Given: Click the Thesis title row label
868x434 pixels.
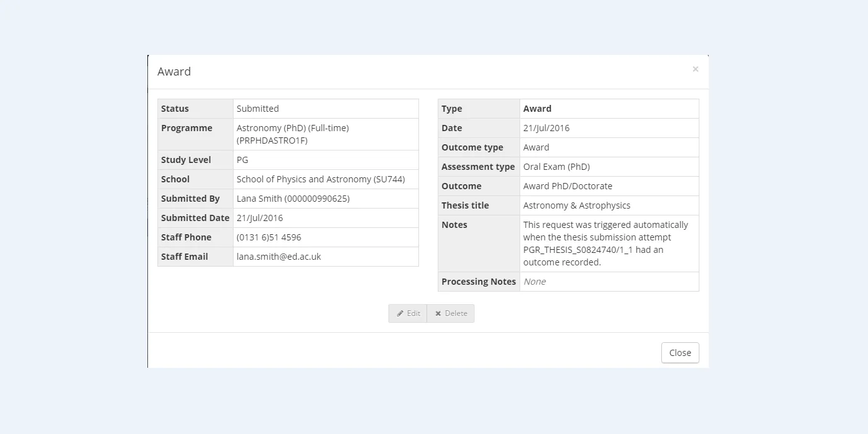Looking at the screenshot, I should click(x=465, y=205).
